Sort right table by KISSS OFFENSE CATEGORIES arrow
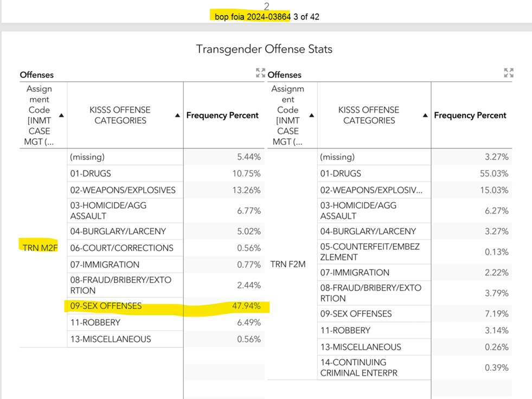This screenshot has height=399, width=532. (425, 115)
